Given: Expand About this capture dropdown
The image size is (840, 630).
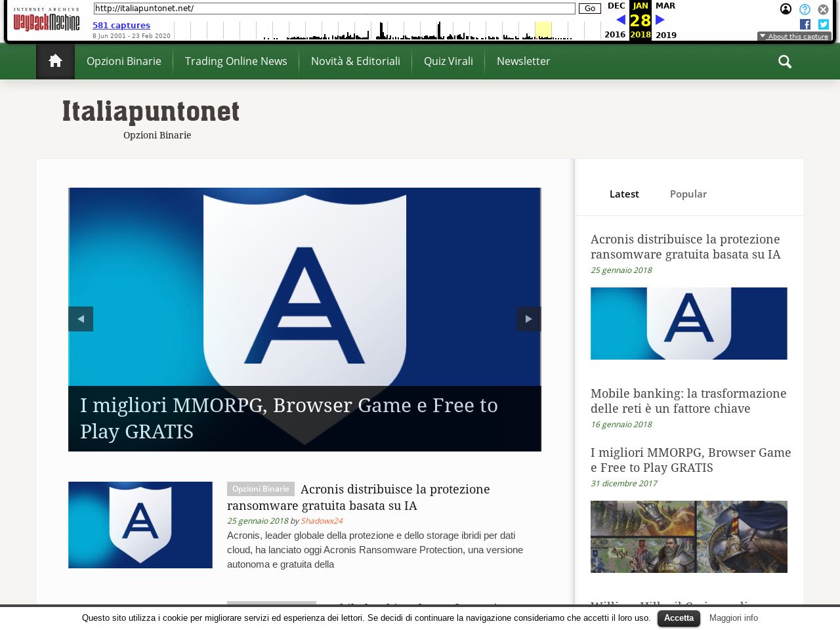Looking at the screenshot, I should 794,36.
